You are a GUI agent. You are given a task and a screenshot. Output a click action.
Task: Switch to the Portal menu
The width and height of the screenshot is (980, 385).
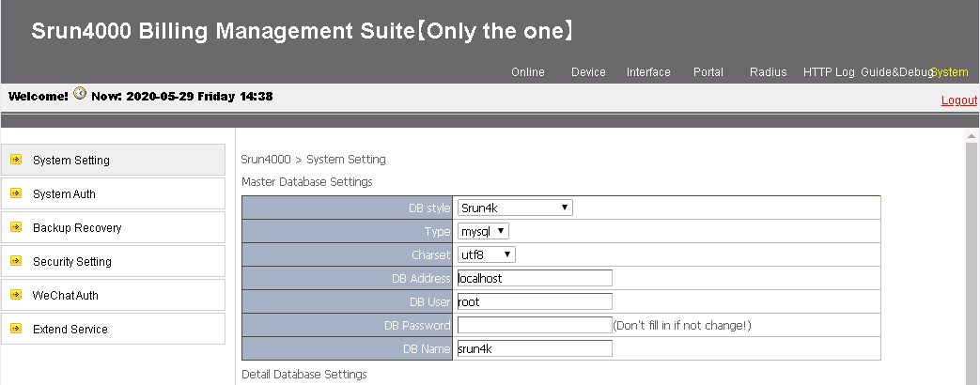coord(708,72)
